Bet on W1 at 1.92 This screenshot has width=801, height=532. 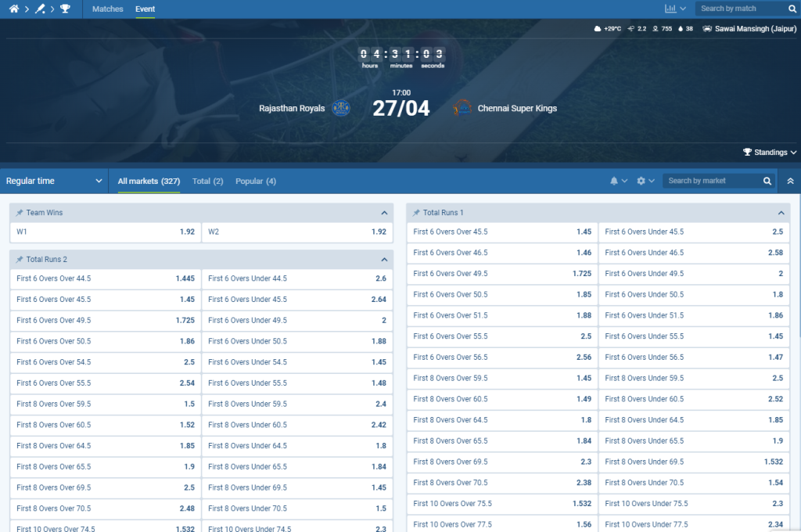106,232
